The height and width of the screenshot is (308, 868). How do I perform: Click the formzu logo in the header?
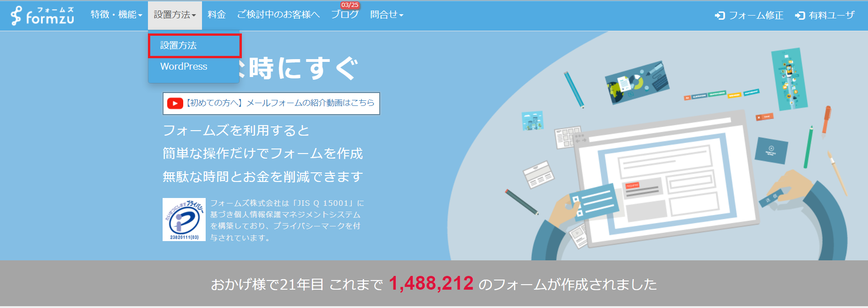click(x=42, y=16)
